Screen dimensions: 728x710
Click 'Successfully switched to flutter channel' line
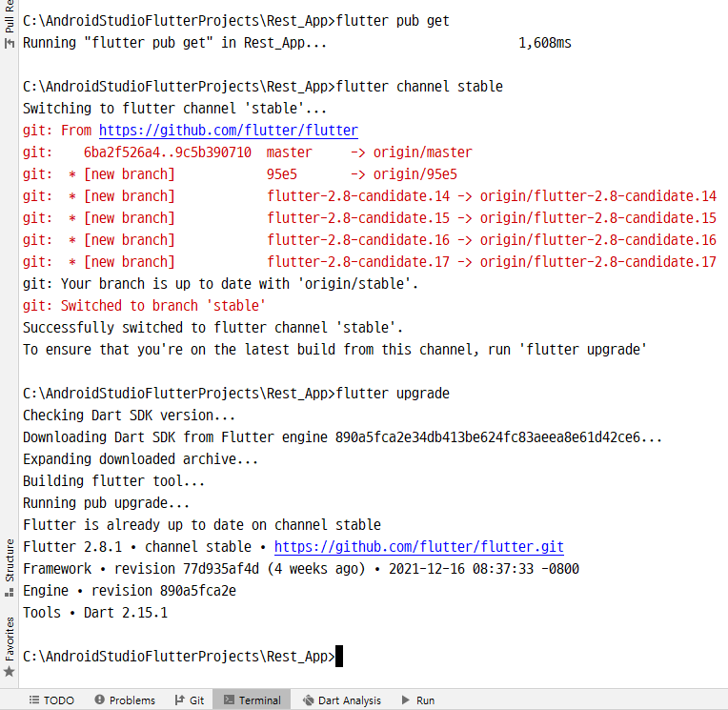213,328
